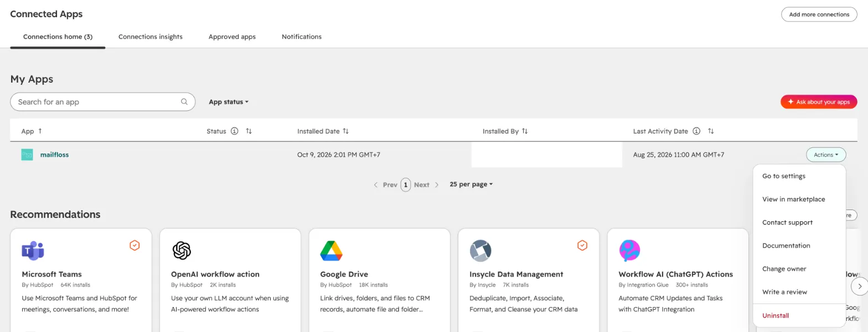The image size is (868, 332).
Task: Click the Next pagination link
Action: (422, 185)
